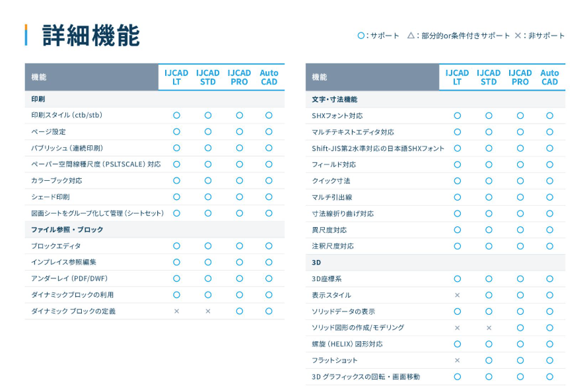Click the ○ mark for ダイナミック ブロックの定義 under IJCAD PRO
587x392 pixels.
[240, 311]
